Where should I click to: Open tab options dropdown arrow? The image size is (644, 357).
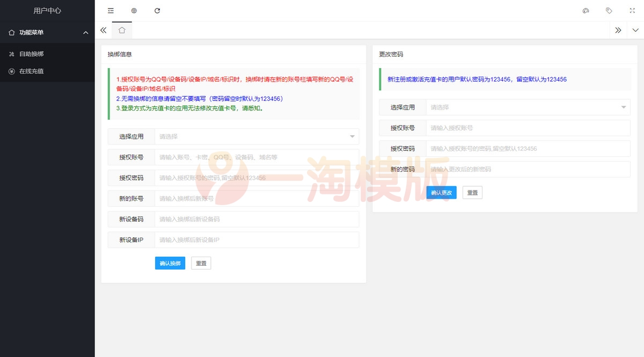tap(636, 31)
